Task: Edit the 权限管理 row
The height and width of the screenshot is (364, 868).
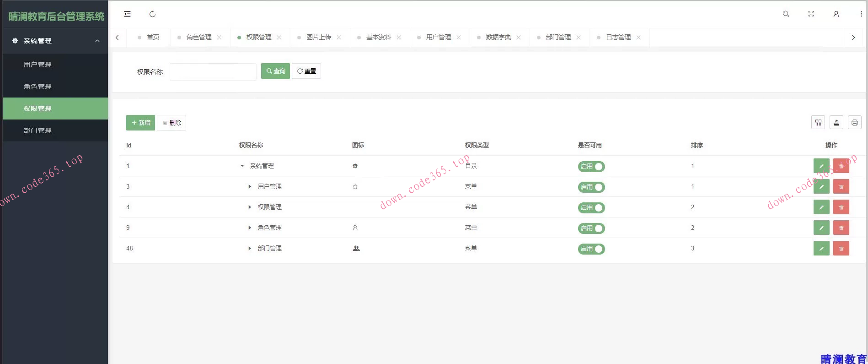Action: coord(821,207)
